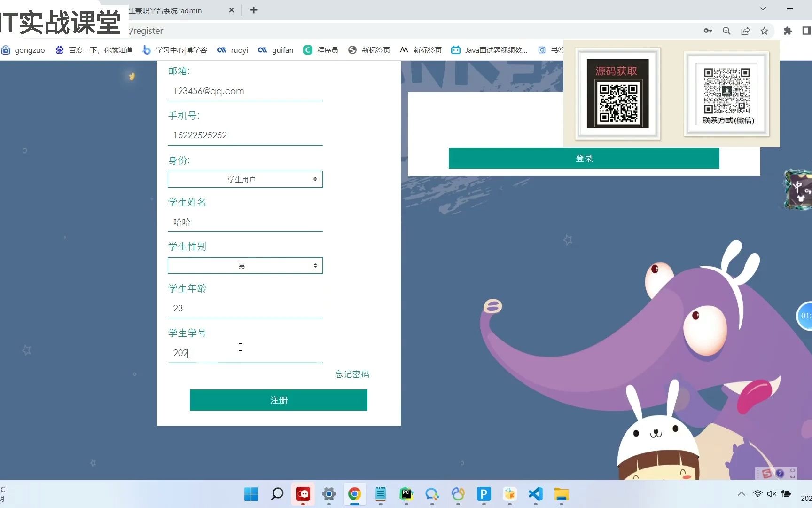This screenshot has height=508, width=812.
Task: Select 学生用户 in the 身份 dropdown
Action: [244, 179]
